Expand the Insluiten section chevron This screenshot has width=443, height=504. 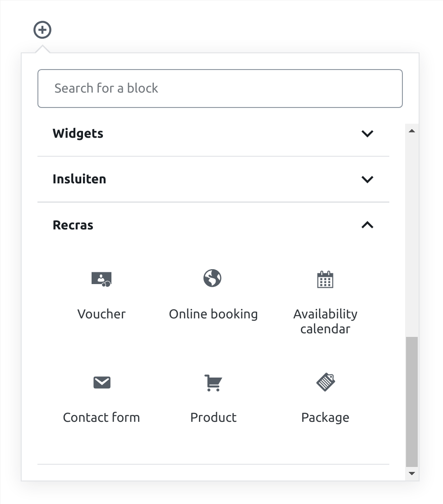pos(368,179)
